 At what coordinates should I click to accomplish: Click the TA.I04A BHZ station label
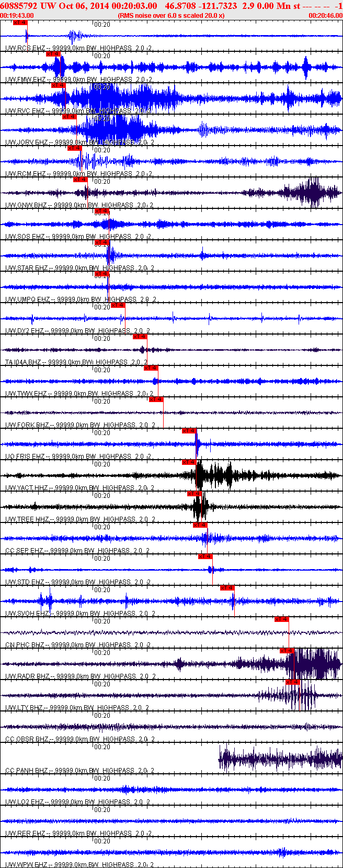click(24, 362)
